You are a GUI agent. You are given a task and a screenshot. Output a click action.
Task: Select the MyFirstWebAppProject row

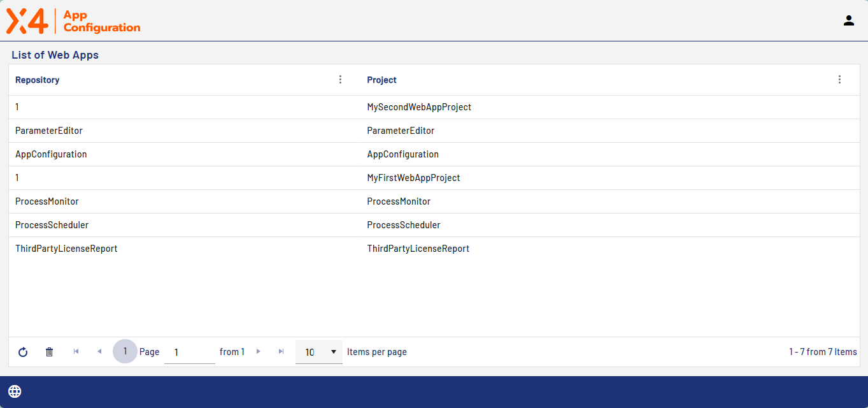(x=413, y=178)
